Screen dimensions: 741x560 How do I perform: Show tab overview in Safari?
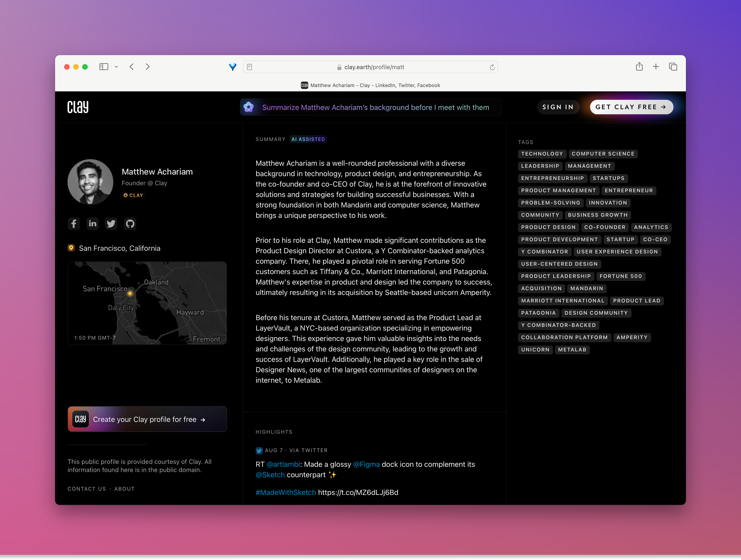(673, 67)
